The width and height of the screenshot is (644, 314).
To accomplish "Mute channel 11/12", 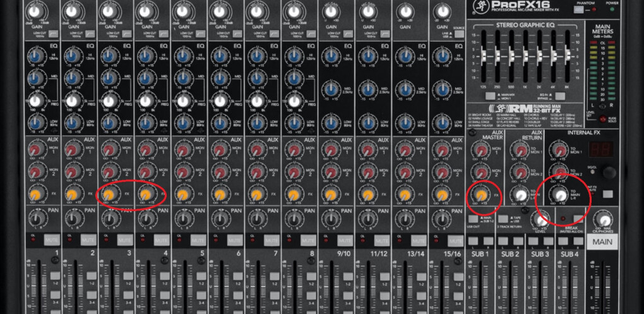I will pyautogui.click(x=383, y=240).
